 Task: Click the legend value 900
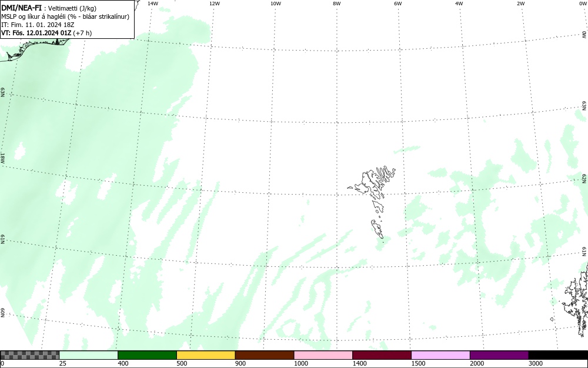point(240,363)
